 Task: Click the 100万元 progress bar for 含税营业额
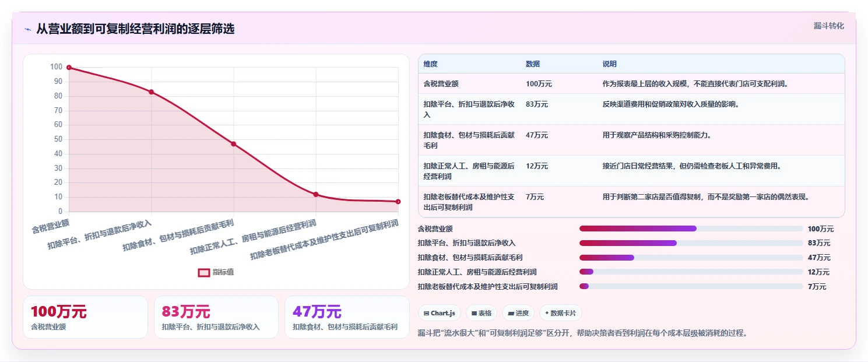tap(691, 229)
